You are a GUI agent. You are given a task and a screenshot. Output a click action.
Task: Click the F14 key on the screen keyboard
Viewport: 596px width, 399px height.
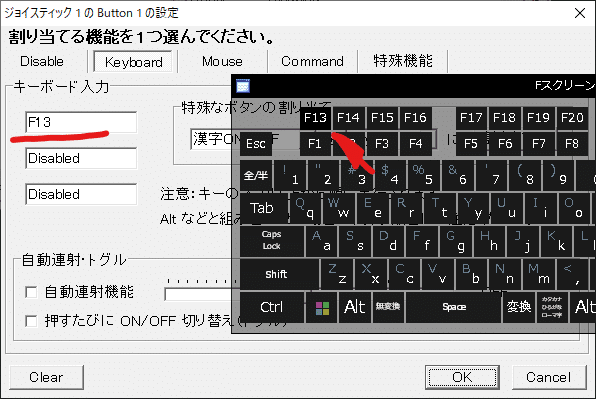pos(348,118)
